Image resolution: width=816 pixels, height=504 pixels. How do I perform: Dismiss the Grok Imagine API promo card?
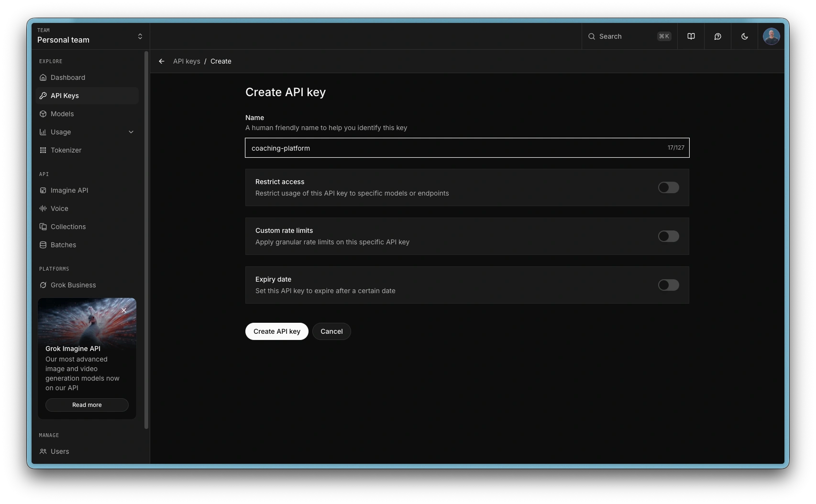click(124, 310)
